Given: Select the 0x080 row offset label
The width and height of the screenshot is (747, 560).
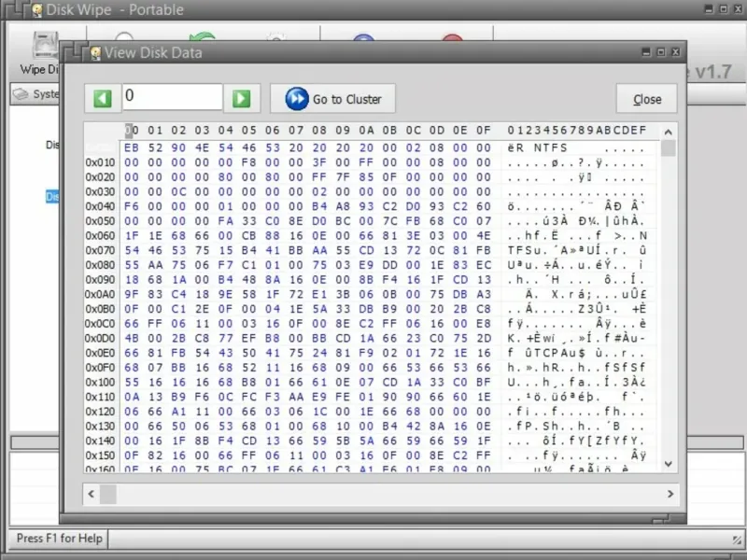Looking at the screenshot, I should (100, 265).
